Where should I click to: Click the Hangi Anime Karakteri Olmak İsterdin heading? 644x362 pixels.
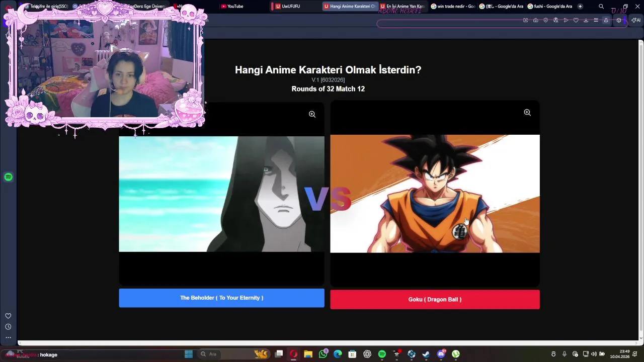[328, 70]
